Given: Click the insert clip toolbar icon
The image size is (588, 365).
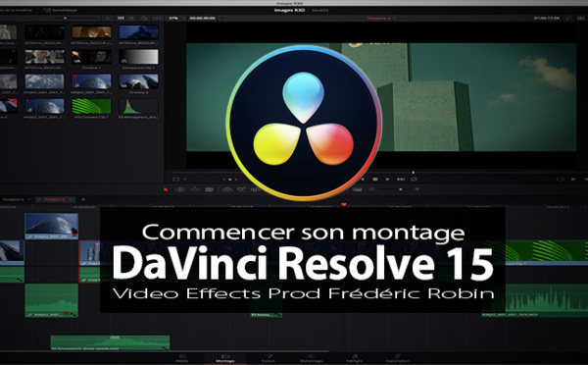Looking at the screenshot, I should point(227,189).
